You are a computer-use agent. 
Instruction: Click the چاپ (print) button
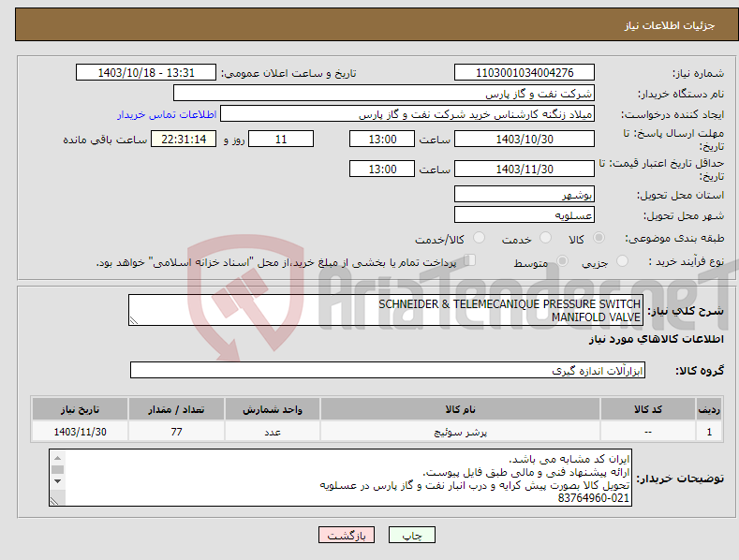click(411, 535)
